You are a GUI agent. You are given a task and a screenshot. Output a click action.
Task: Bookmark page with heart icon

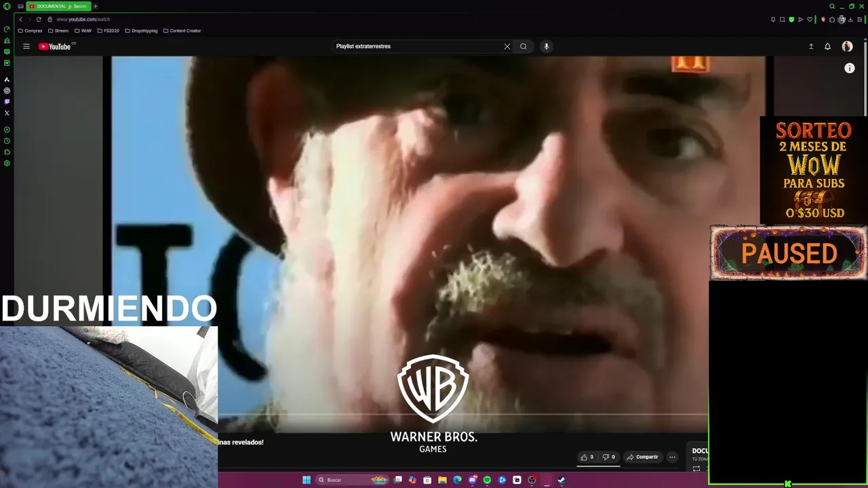(x=809, y=19)
